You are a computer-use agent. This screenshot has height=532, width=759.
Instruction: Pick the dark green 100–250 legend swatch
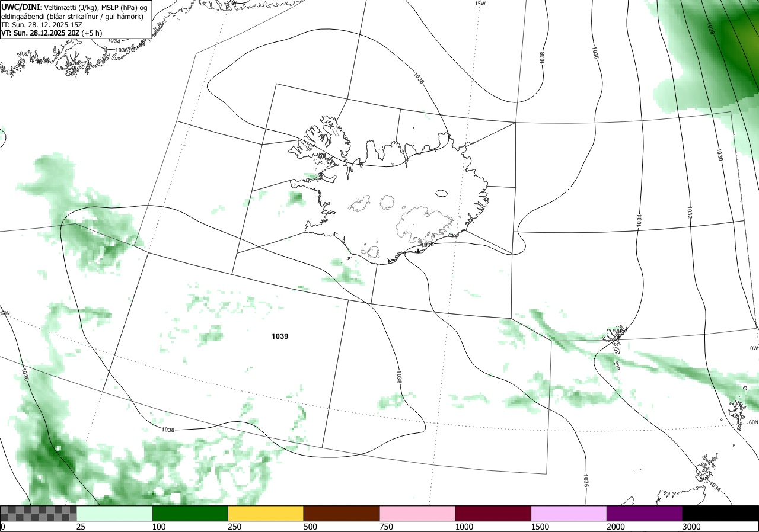190,513
